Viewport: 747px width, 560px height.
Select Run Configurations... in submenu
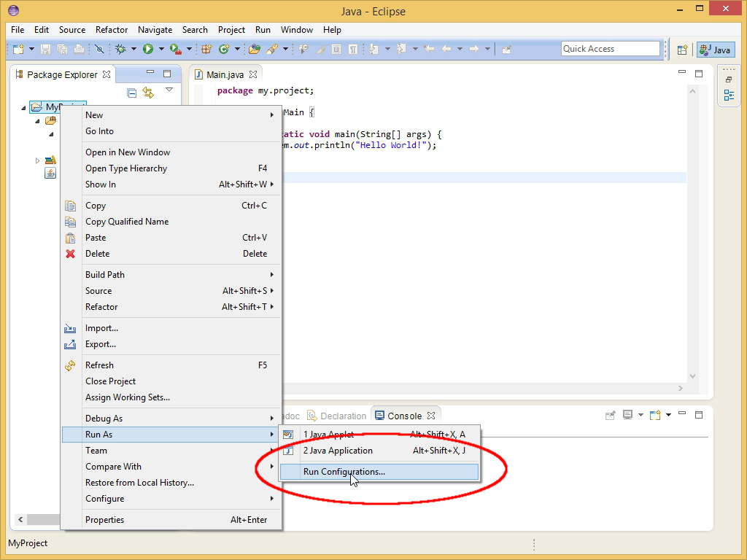[x=379, y=472]
